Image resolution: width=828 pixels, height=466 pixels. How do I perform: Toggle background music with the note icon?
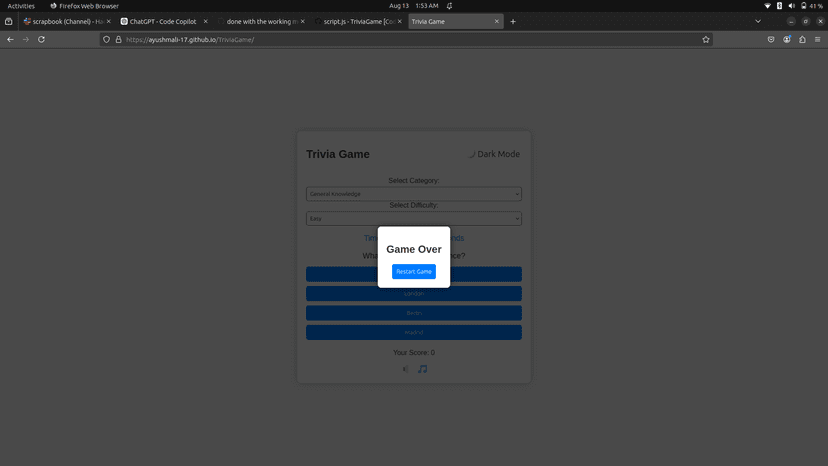(x=422, y=369)
